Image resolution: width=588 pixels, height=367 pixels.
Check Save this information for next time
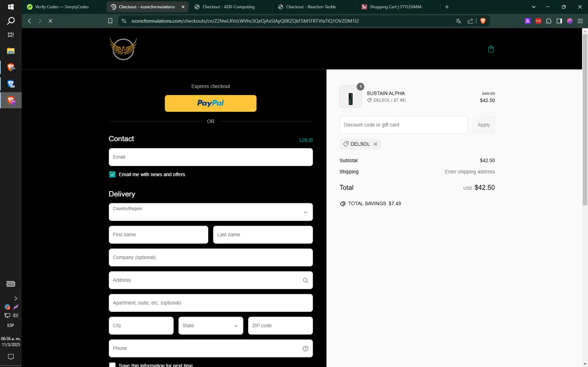pyautogui.click(x=112, y=365)
